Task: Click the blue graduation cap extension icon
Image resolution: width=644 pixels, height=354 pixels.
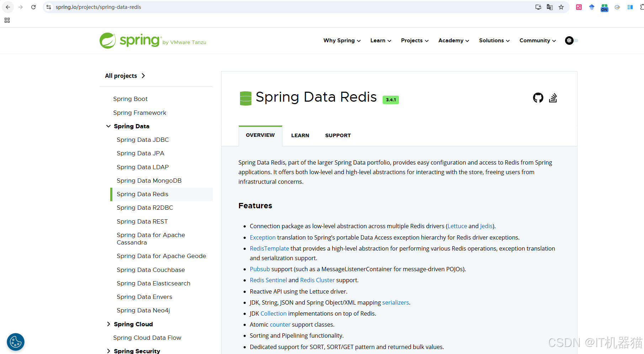Action: [x=592, y=7]
